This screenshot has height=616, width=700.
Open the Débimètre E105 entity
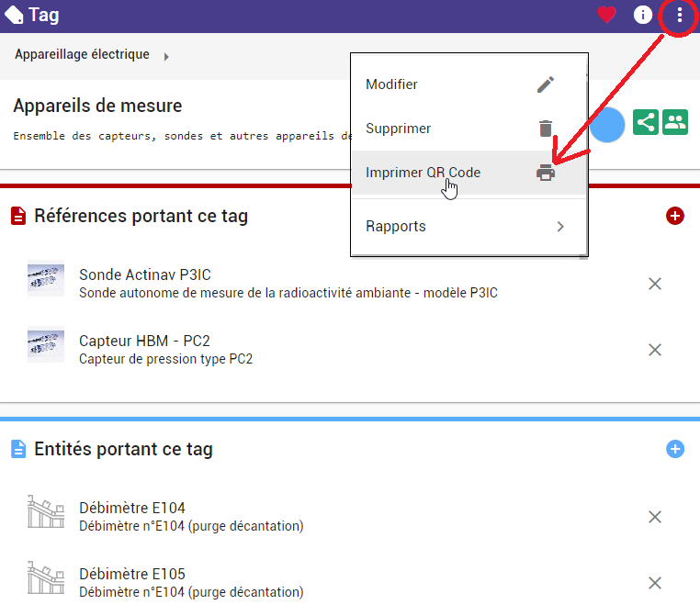pos(132,574)
